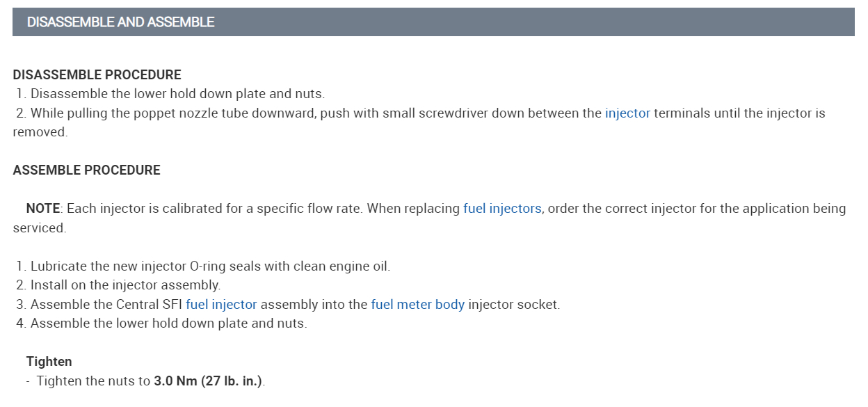The height and width of the screenshot is (407, 868).
Task: Click the bold "NOTE" label
Action: click(x=44, y=208)
